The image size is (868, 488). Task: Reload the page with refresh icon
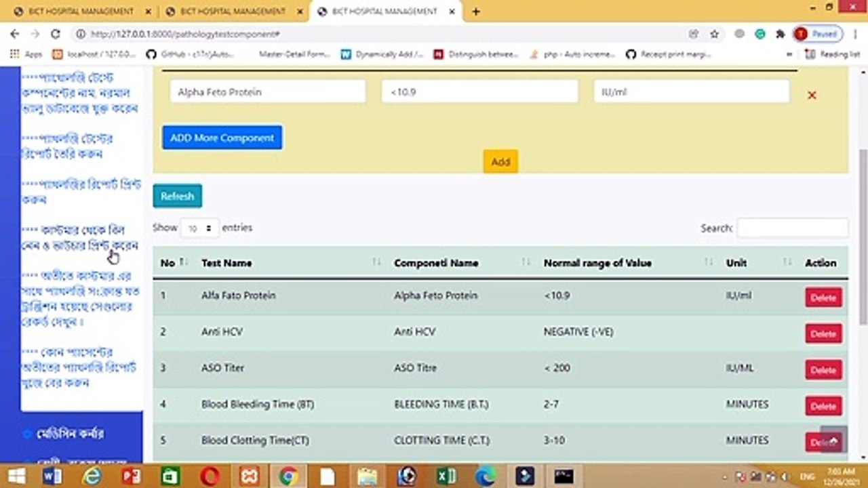tap(56, 34)
